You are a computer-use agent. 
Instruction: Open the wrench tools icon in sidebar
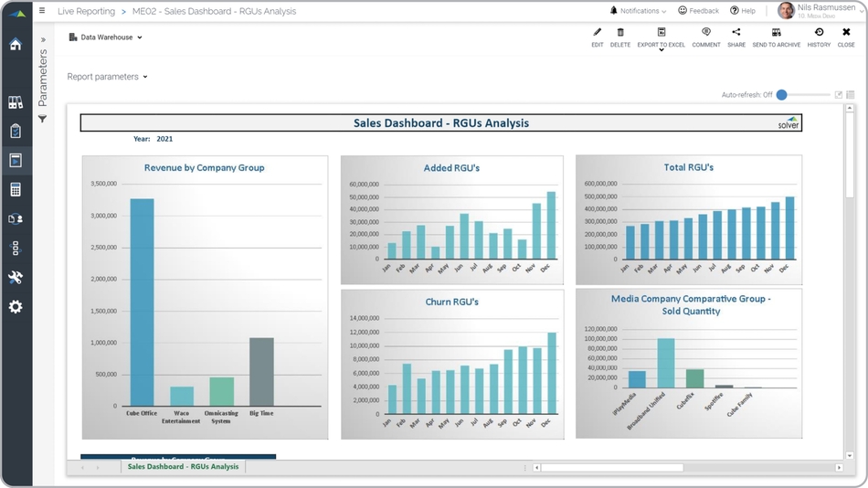16,278
